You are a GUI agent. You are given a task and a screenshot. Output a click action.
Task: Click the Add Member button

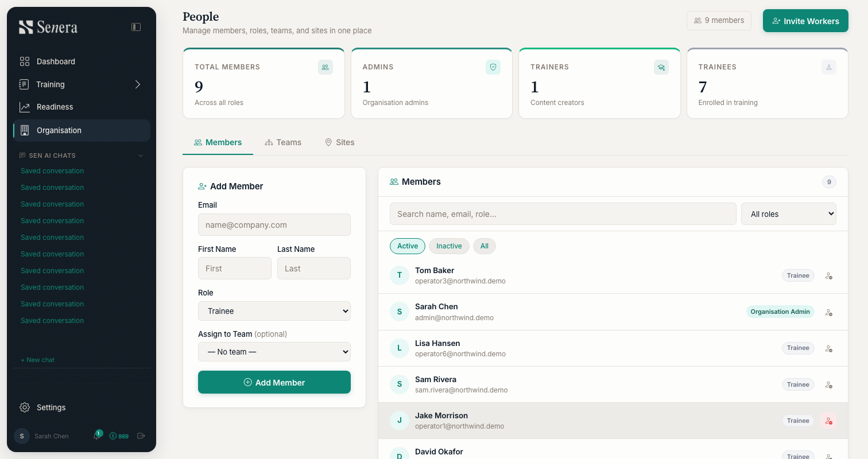(274, 382)
